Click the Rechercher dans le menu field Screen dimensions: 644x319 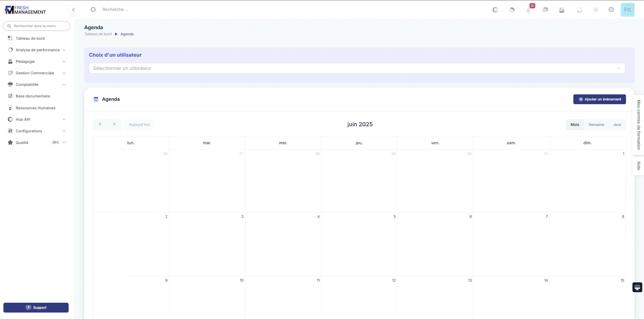pos(37,26)
